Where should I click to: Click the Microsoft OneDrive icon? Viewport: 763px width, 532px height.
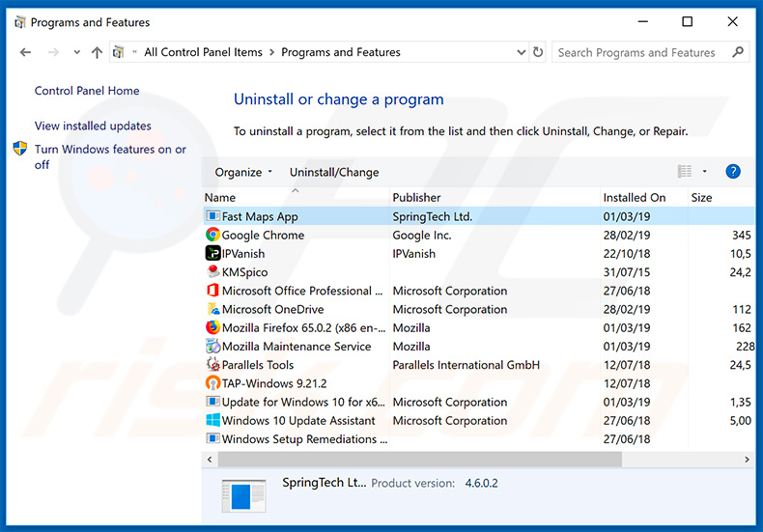[212, 309]
